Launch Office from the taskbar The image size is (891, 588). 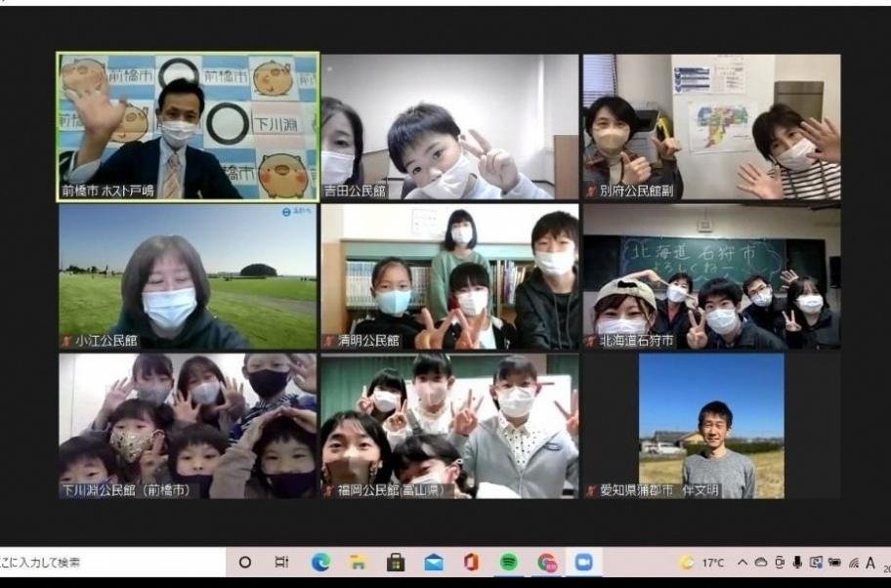471,563
